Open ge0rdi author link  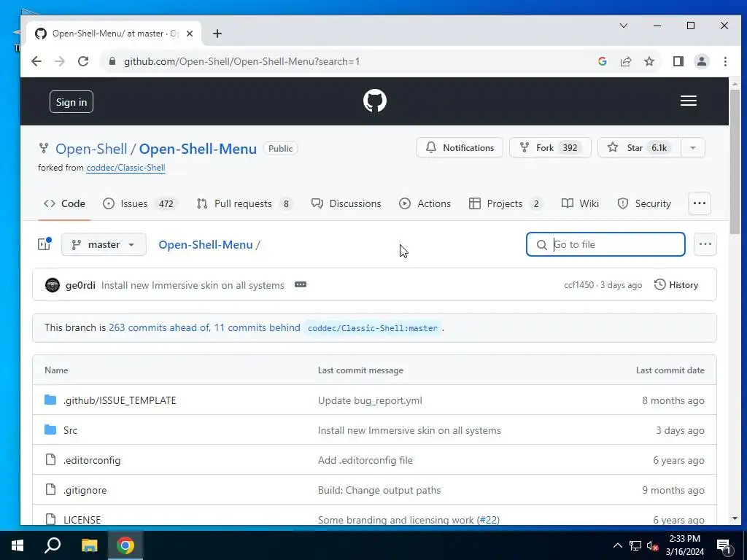tap(80, 285)
